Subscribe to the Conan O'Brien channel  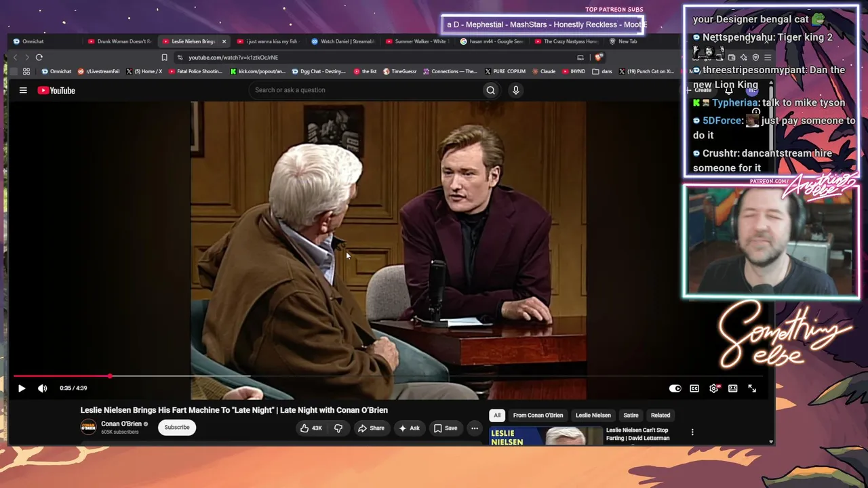pos(177,428)
